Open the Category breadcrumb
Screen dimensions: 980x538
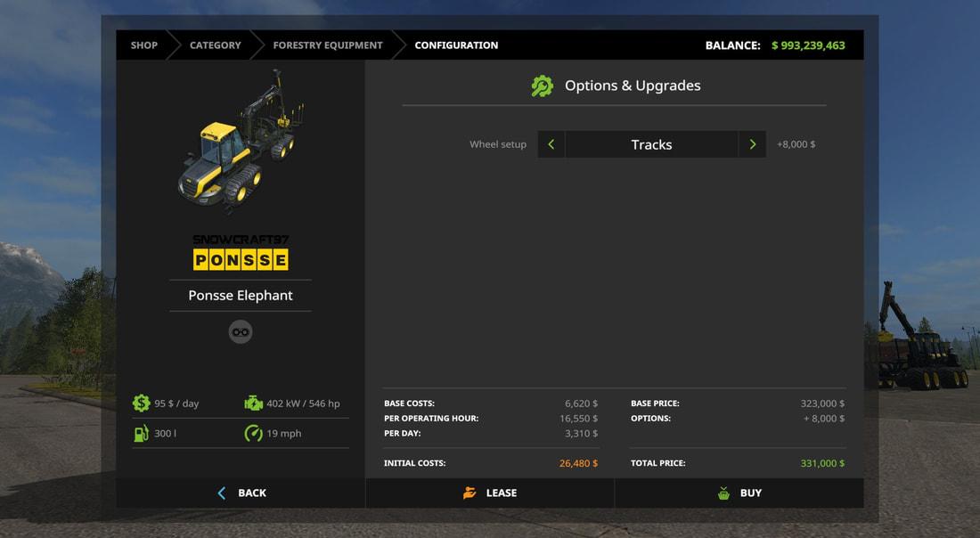[x=215, y=45]
